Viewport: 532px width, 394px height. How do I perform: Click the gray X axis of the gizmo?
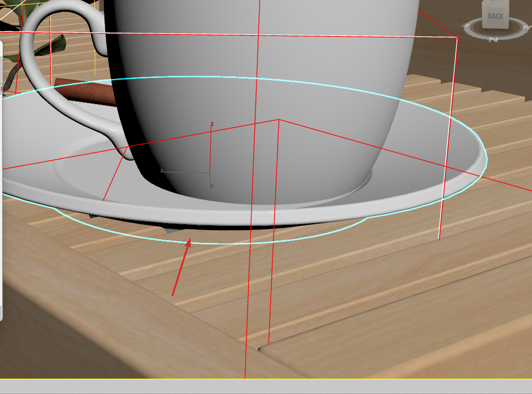[x=185, y=171]
